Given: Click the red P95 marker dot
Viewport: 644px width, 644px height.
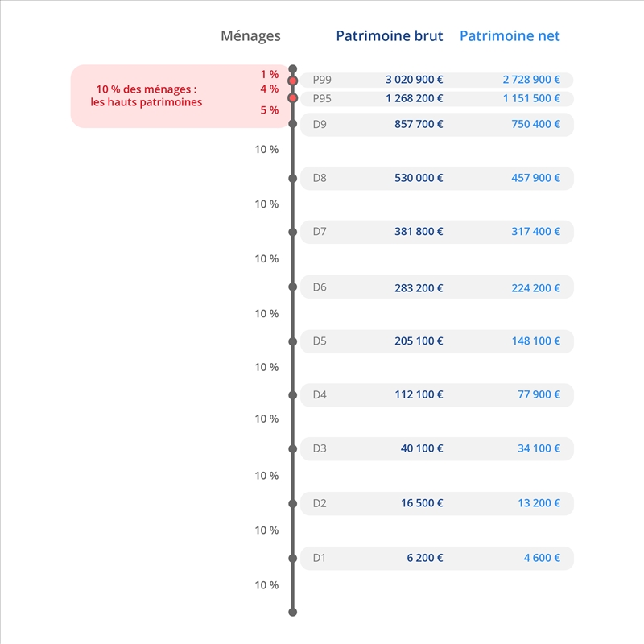Looking at the screenshot, I should [x=293, y=98].
